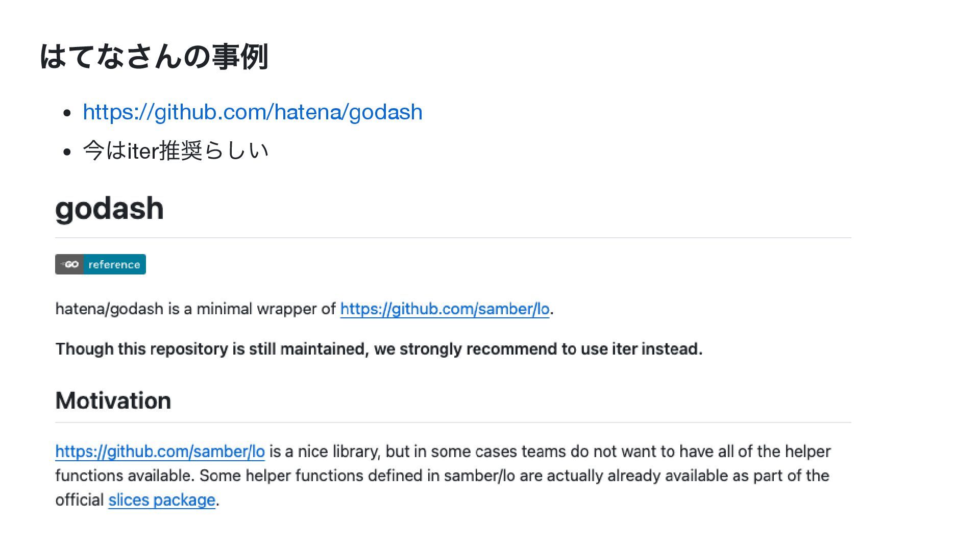
Task: Click the 'reference' label on the badge
Action: coord(114,265)
